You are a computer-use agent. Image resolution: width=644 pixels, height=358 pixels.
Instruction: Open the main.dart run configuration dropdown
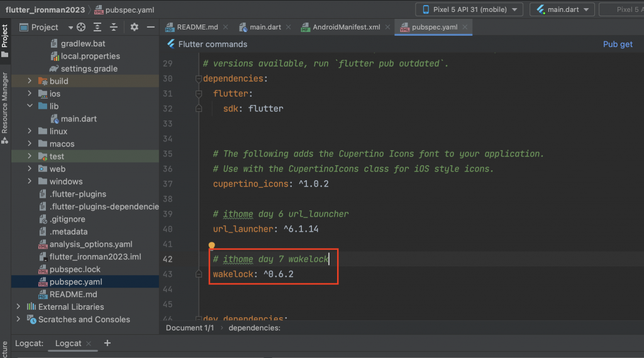tap(562, 9)
